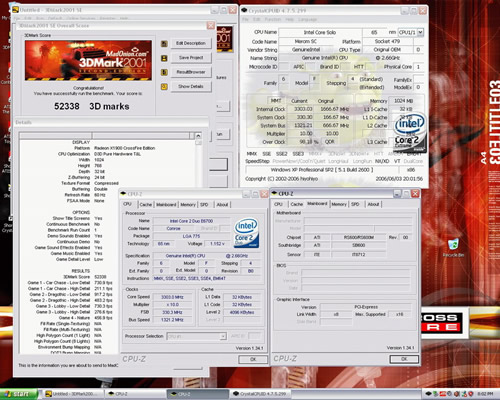Click the 3DMark2001 SE title bar icon
The height and width of the screenshot is (400, 500).
point(15,10)
